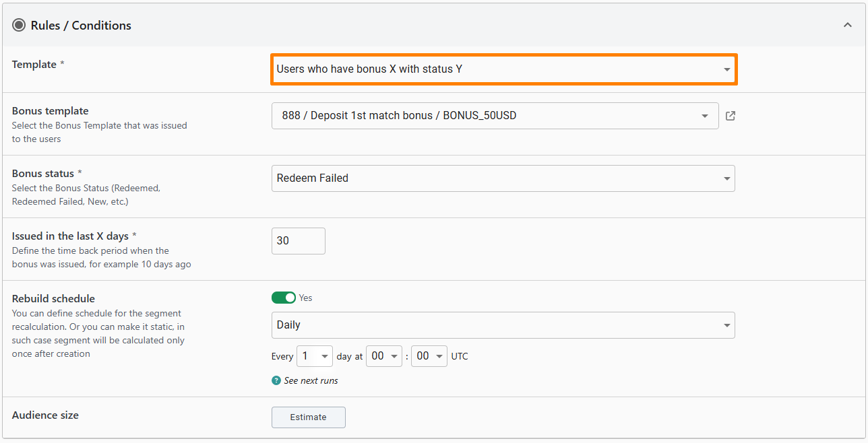The height and width of the screenshot is (443, 868).
Task: Open the Template dropdown
Action: tap(503, 69)
